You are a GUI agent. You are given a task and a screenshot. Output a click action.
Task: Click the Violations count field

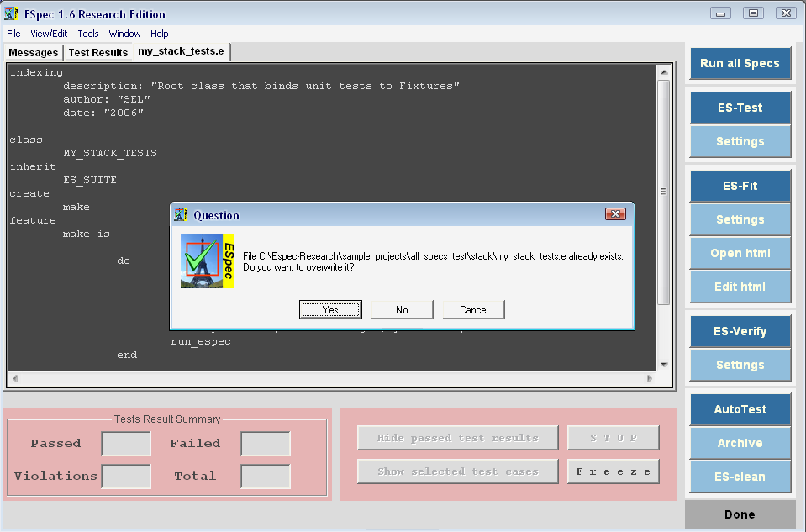pyautogui.click(x=126, y=477)
